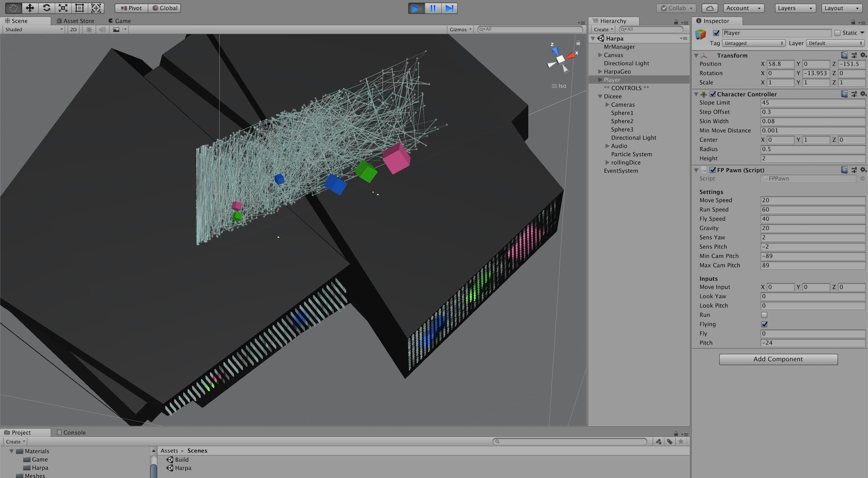Expand the Canvas hierarchy item

pyautogui.click(x=600, y=55)
